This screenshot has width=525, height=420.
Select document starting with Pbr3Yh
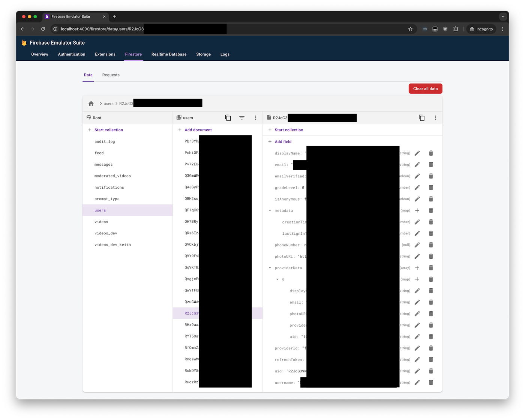[x=217, y=141]
